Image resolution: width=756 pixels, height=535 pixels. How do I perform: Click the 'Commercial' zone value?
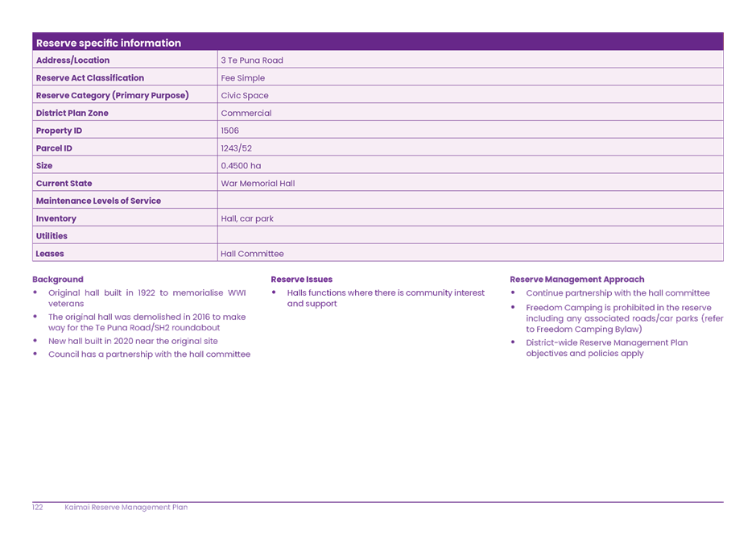[246, 114]
